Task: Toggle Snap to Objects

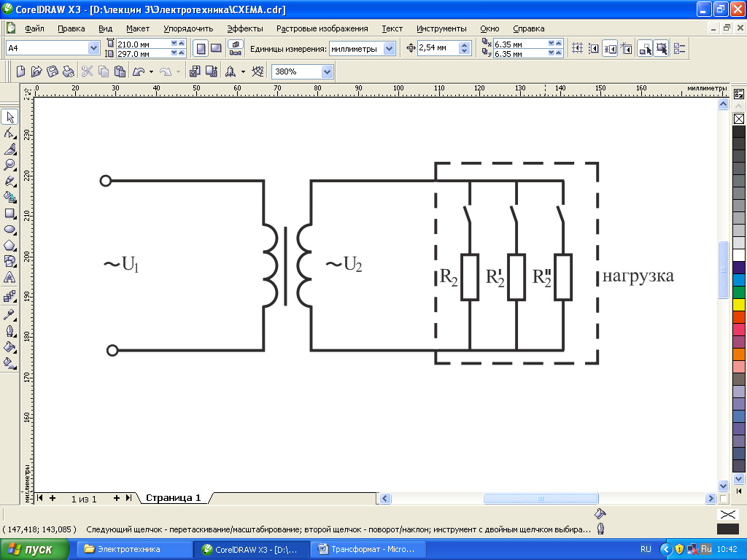Action: [x=611, y=48]
